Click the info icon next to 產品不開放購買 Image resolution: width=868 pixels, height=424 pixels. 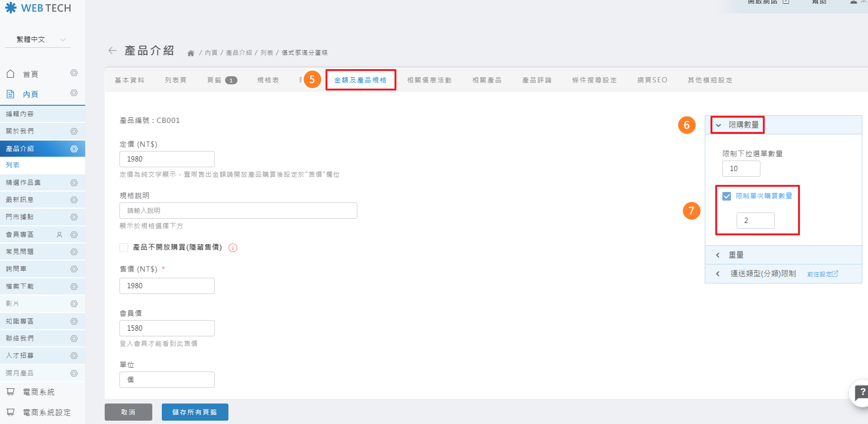233,248
